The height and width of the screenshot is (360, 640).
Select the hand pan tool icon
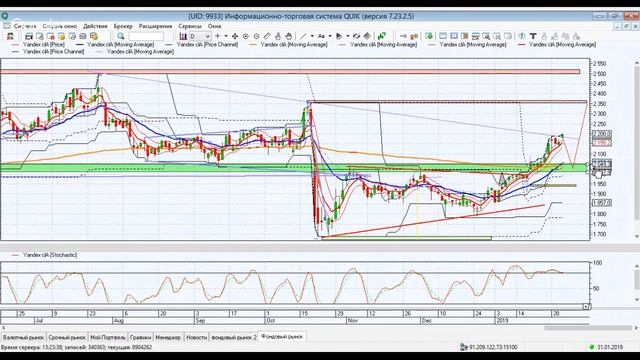click(x=289, y=36)
